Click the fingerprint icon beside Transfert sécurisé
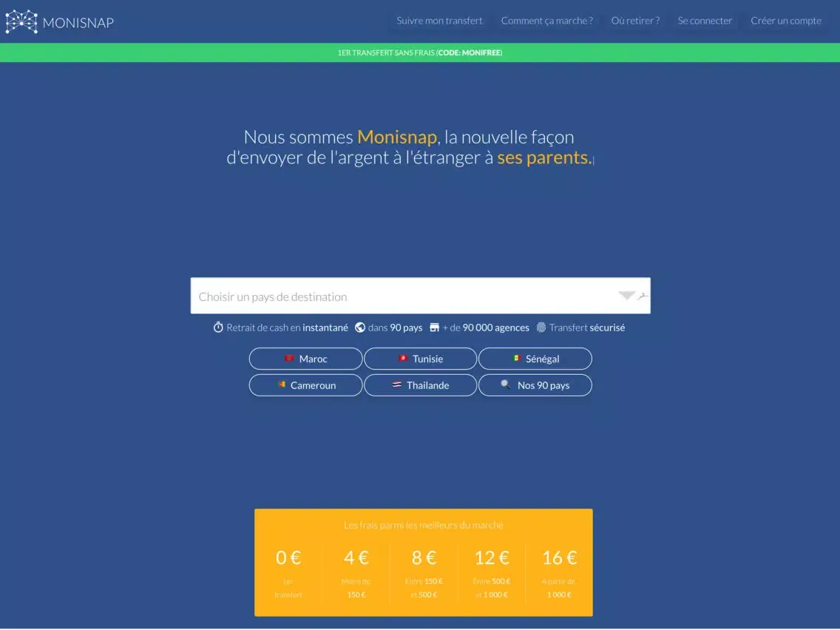This screenshot has height=630, width=840. click(x=541, y=328)
